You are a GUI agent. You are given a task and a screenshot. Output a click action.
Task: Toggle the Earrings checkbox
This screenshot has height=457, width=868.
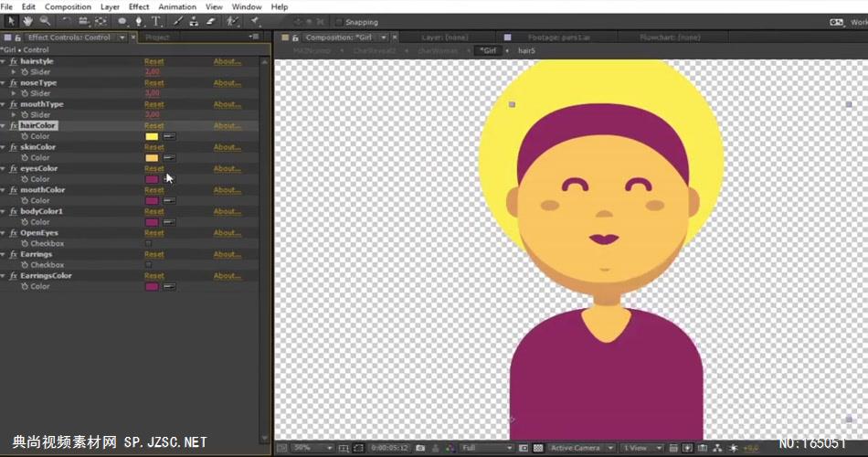149,265
